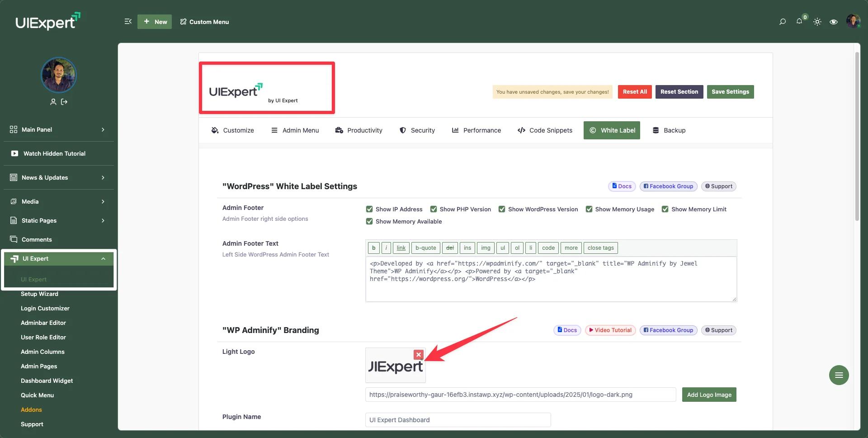Open Login Customizer in sidebar

click(45, 308)
